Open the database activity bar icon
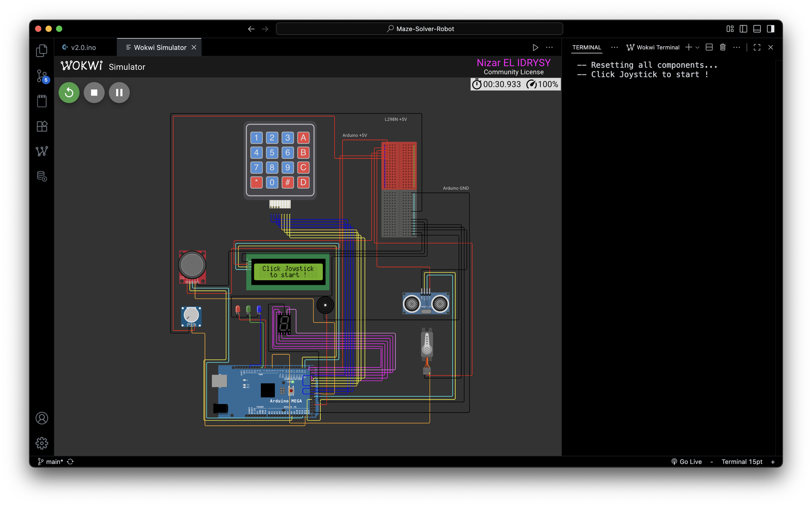Viewport: 812px width, 506px height. click(42, 176)
